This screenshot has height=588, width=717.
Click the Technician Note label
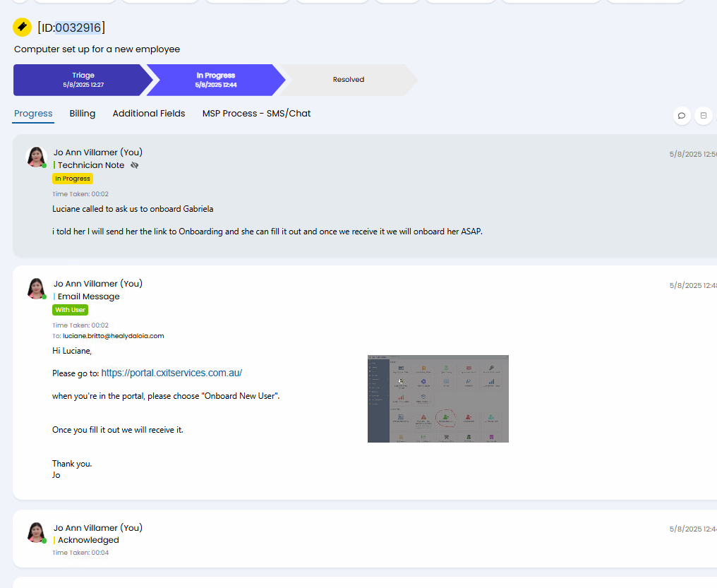pyautogui.click(x=90, y=165)
